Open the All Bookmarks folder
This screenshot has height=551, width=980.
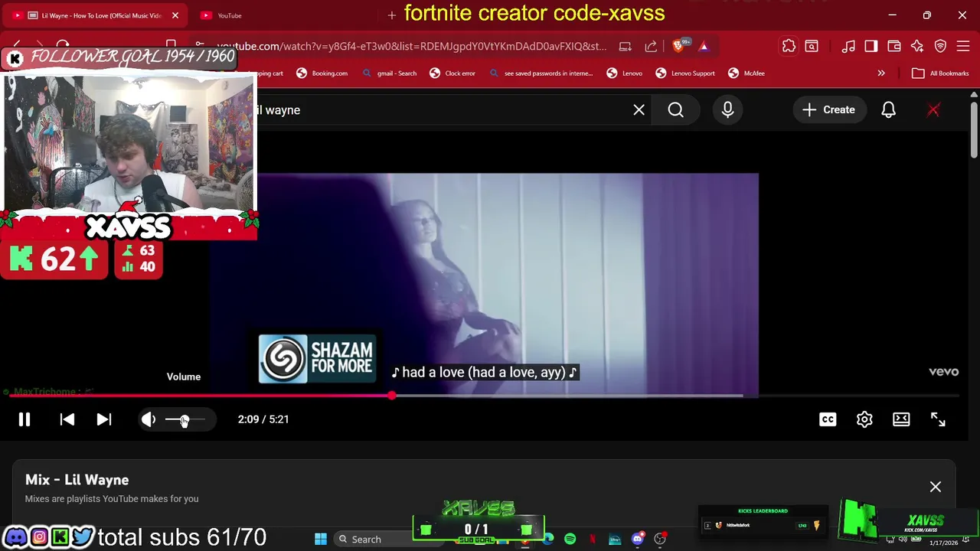point(941,73)
